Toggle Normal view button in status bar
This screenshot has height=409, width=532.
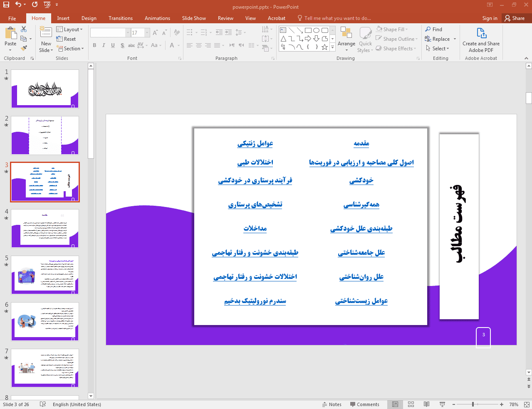395,404
